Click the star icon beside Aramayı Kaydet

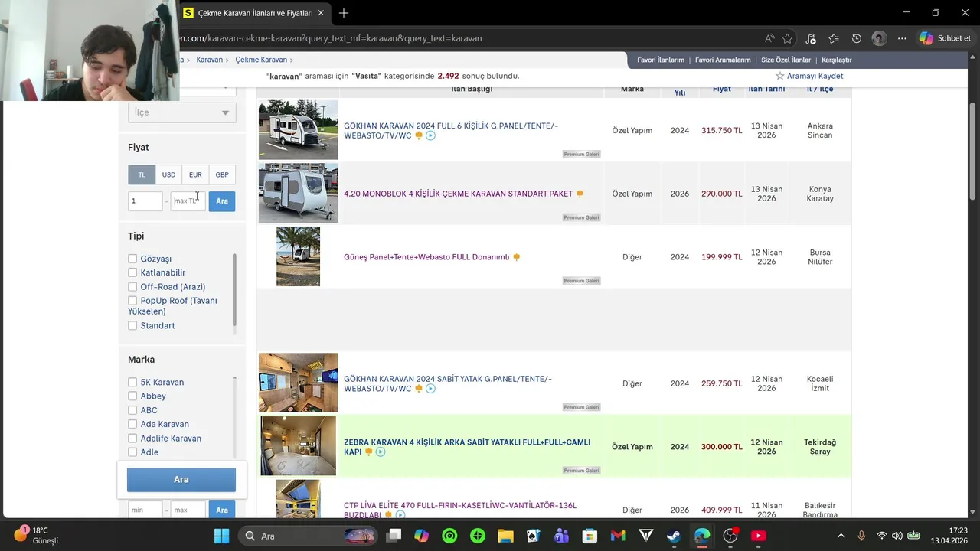point(780,76)
